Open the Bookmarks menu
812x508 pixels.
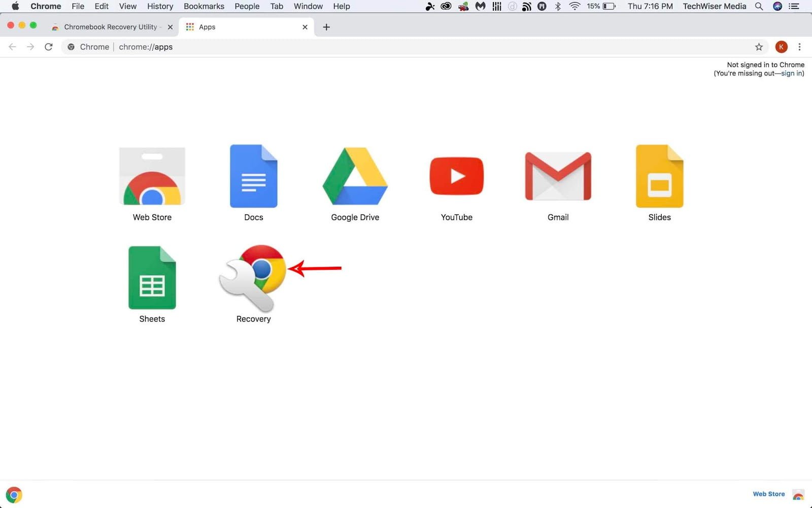point(204,7)
